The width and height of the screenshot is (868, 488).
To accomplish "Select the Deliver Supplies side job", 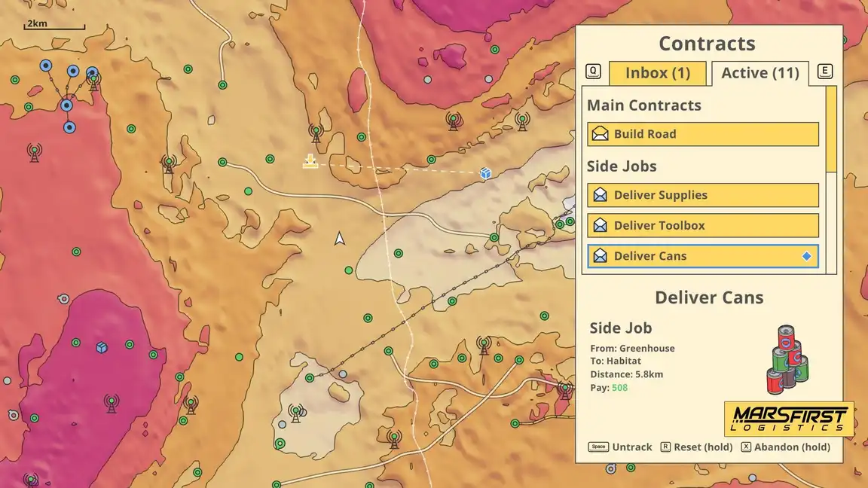I will 702,195.
